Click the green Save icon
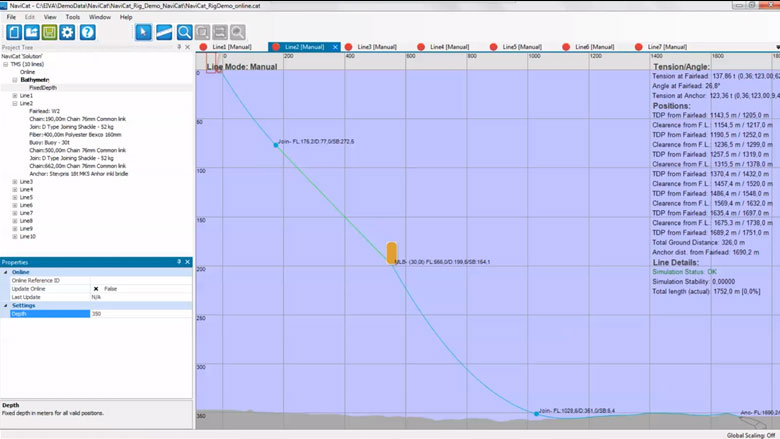Image resolution: width=780 pixels, height=439 pixels. [x=49, y=32]
